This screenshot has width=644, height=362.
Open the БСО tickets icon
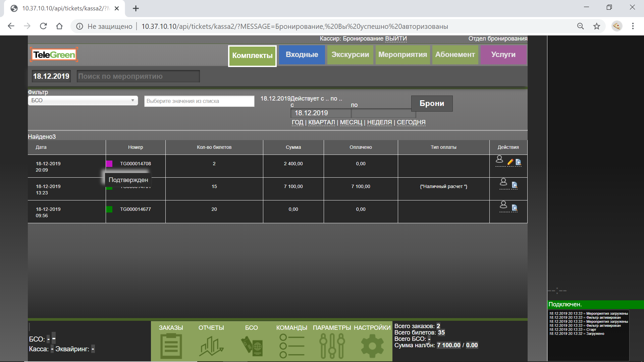pos(252,346)
